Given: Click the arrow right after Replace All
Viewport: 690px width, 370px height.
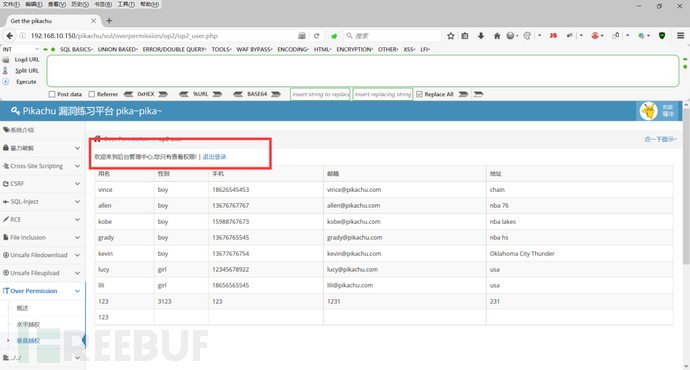Looking at the screenshot, I should pyautogui.click(x=463, y=94).
